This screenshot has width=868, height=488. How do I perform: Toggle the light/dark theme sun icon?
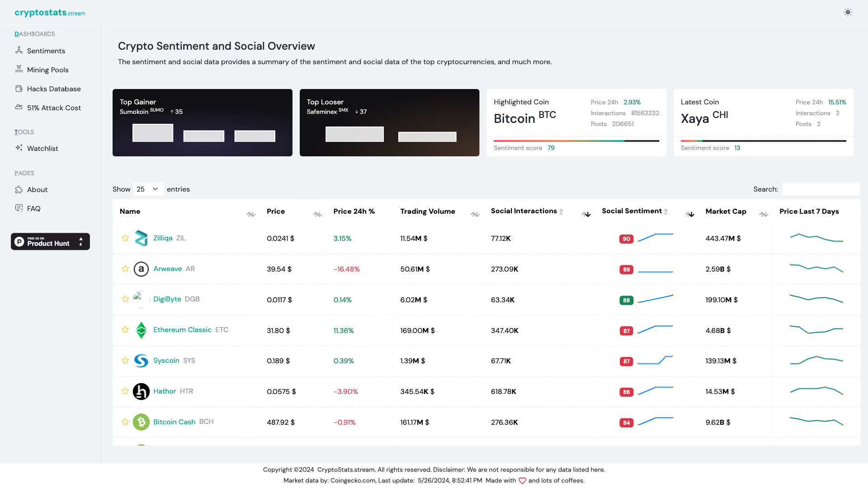(x=848, y=12)
